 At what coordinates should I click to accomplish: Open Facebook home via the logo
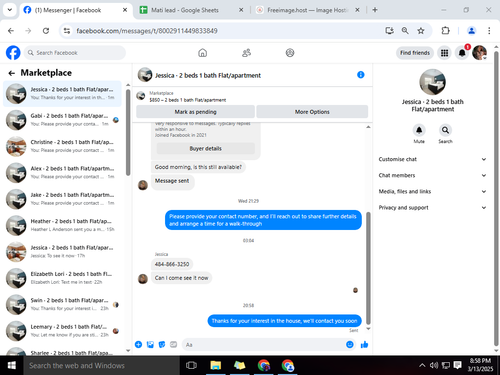13,53
